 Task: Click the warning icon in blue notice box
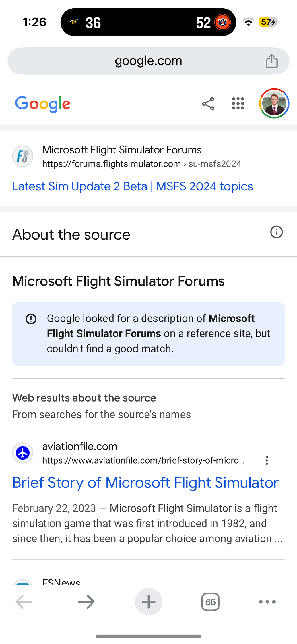pos(32,319)
